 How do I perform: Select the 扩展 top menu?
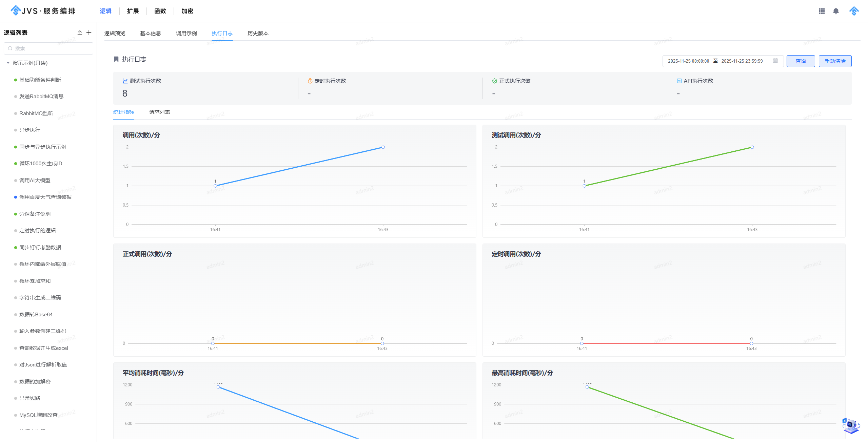(x=133, y=11)
